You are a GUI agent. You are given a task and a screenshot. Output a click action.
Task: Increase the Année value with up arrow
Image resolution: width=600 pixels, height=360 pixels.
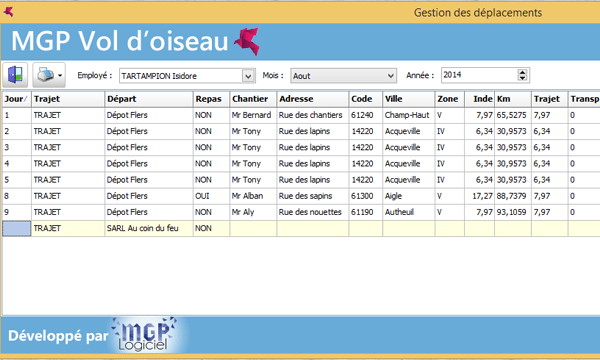522,72
